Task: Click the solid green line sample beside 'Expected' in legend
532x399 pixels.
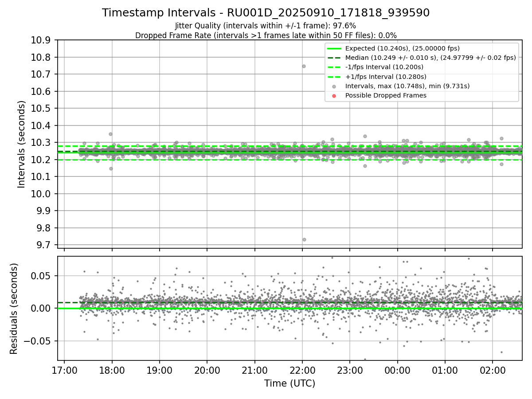Action: coord(334,48)
